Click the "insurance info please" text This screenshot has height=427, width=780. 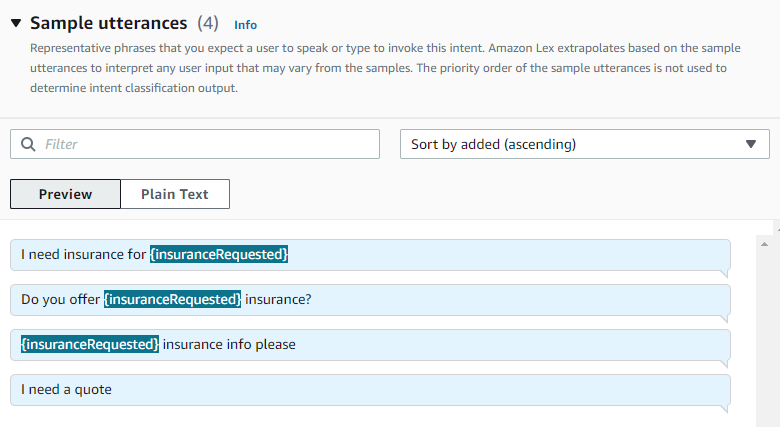pos(229,344)
